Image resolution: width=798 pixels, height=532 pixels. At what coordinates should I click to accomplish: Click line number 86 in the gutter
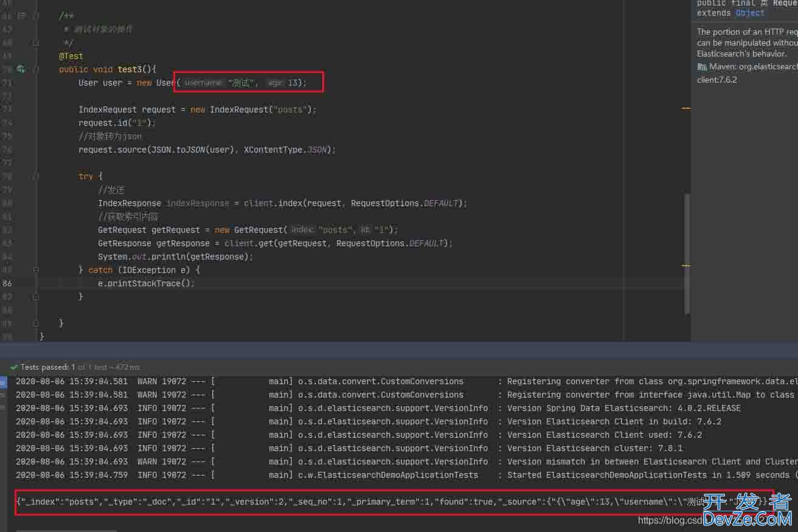pyautogui.click(x=7, y=283)
